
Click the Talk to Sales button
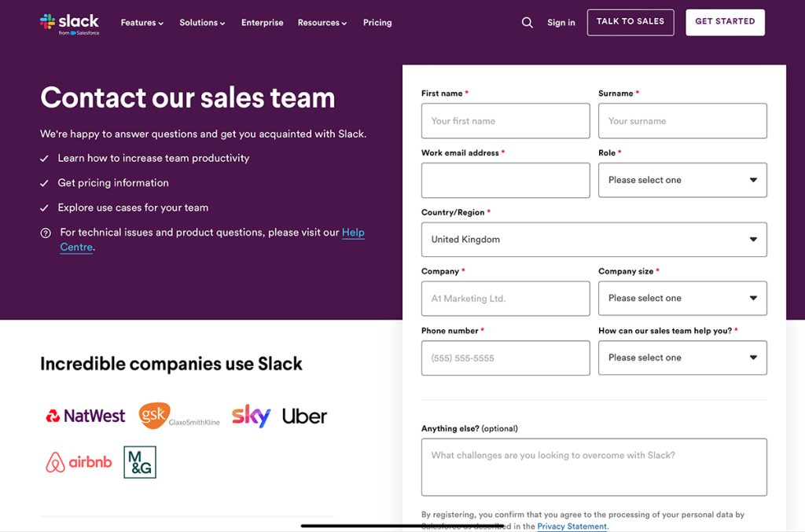(630, 22)
